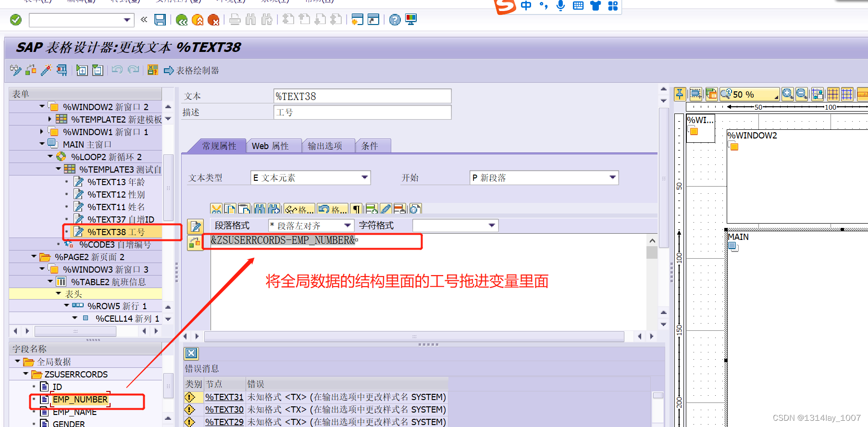868x427 pixels.
Task: Click the Sogou microphone voice input icon
Action: pyautogui.click(x=560, y=6)
